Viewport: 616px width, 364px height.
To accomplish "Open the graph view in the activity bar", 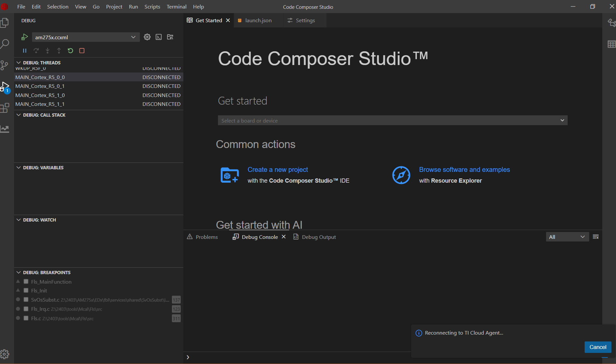I will pyautogui.click(x=5, y=129).
